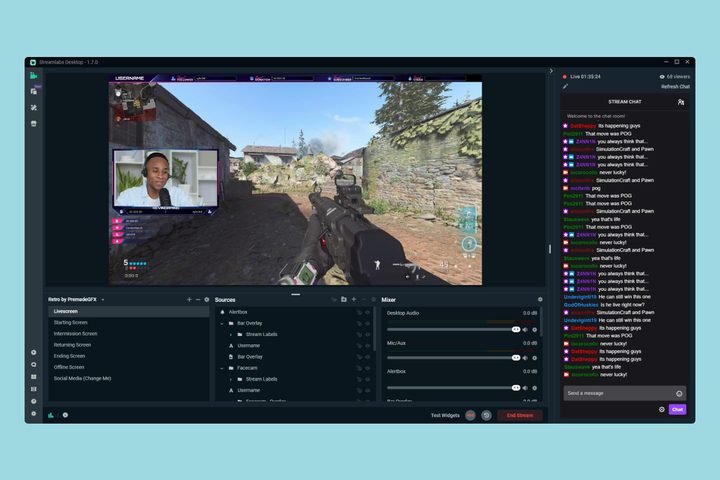Adjust the Desktop Audio volume slider
Screen dimensions: 720x480
454,330
